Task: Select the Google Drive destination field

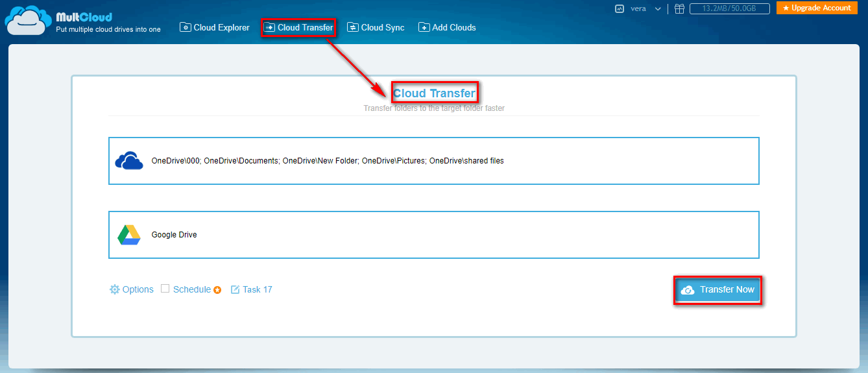Action: pos(434,235)
